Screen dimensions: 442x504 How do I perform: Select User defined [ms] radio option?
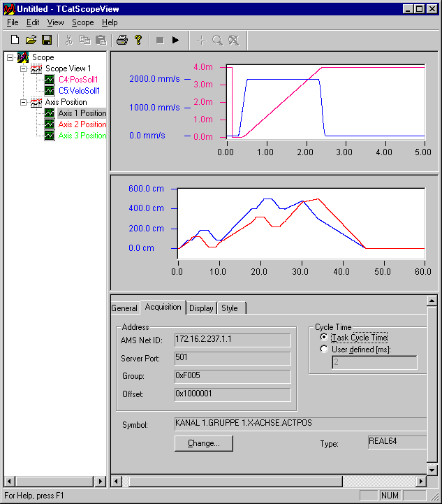point(324,349)
